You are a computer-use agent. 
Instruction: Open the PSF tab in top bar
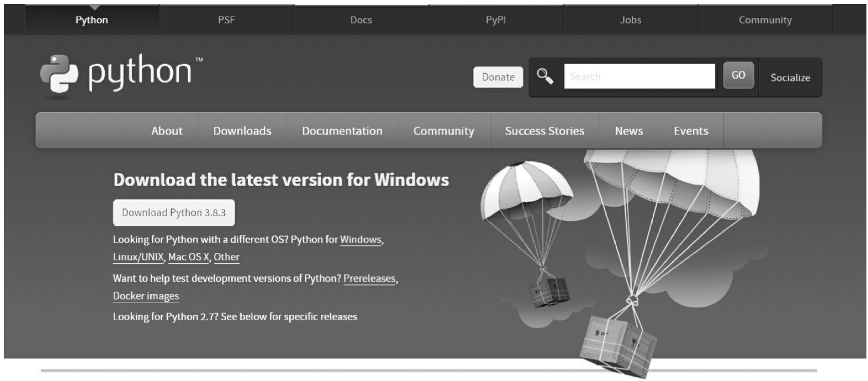[226, 20]
